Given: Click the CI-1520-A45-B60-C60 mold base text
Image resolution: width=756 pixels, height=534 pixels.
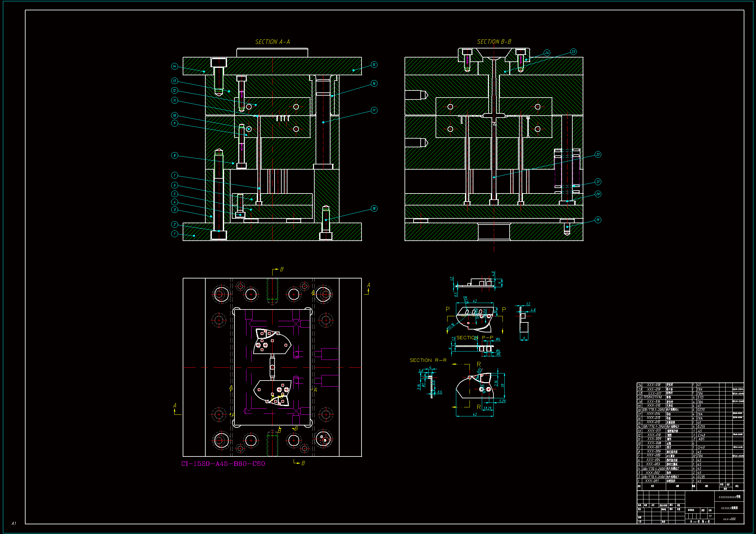Looking at the screenshot, I should click(x=223, y=464).
